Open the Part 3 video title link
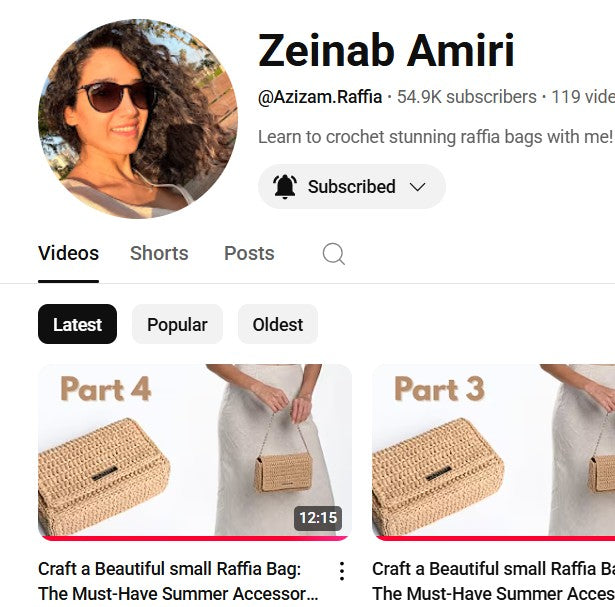The width and height of the screenshot is (615, 607). pos(493,581)
